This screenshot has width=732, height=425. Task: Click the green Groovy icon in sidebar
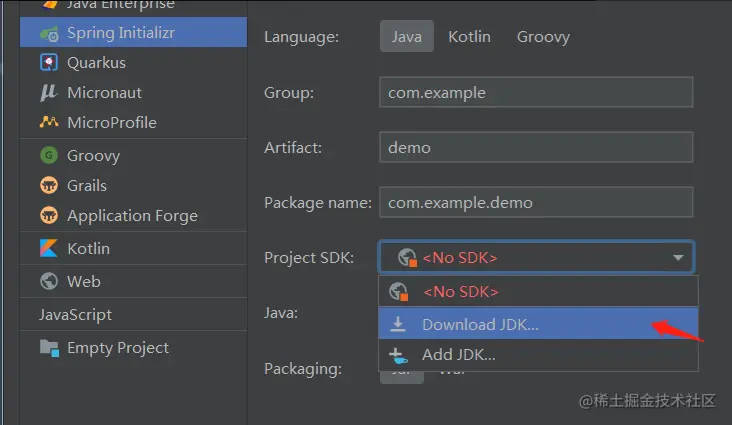point(49,155)
